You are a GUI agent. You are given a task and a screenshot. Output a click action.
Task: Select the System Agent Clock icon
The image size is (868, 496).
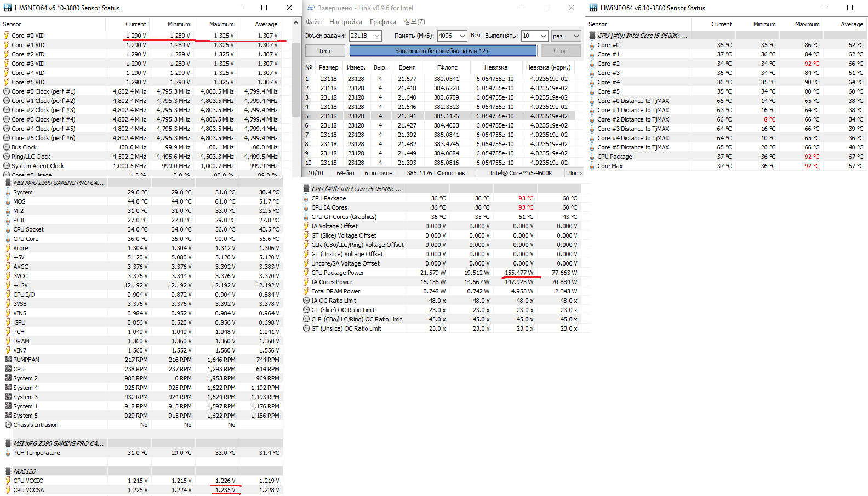tap(7, 166)
